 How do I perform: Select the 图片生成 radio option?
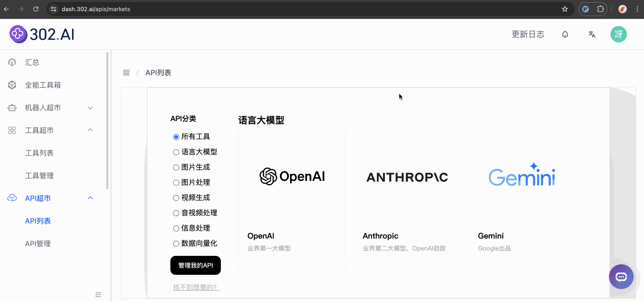point(176,167)
